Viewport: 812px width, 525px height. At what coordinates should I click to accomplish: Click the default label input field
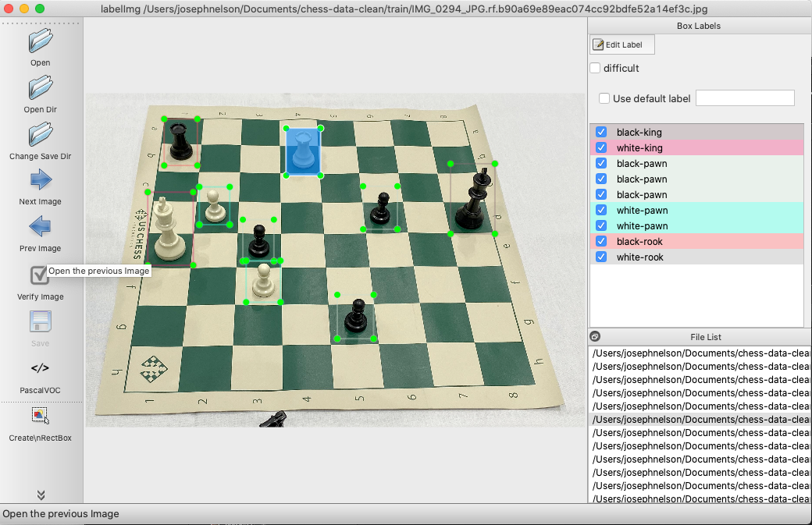(x=745, y=97)
